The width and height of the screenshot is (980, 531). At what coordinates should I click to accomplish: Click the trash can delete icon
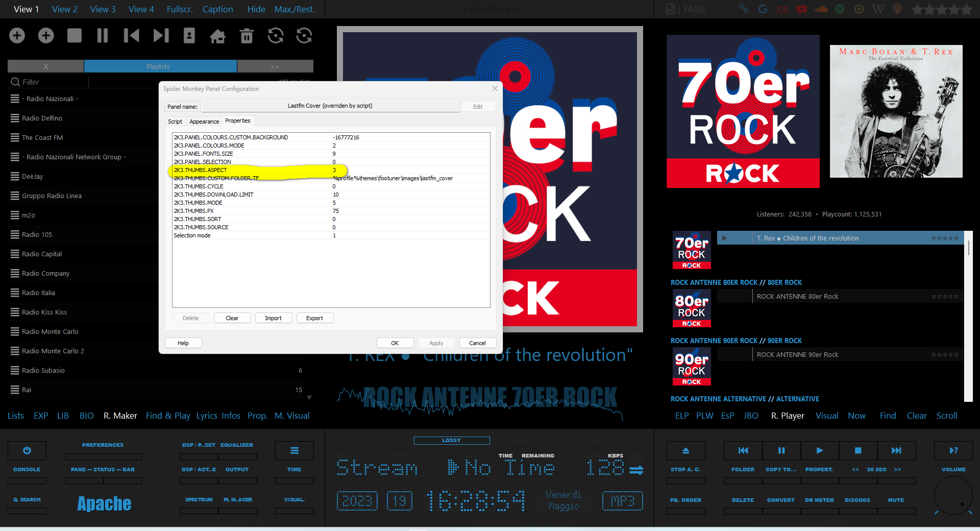pos(247,35)
